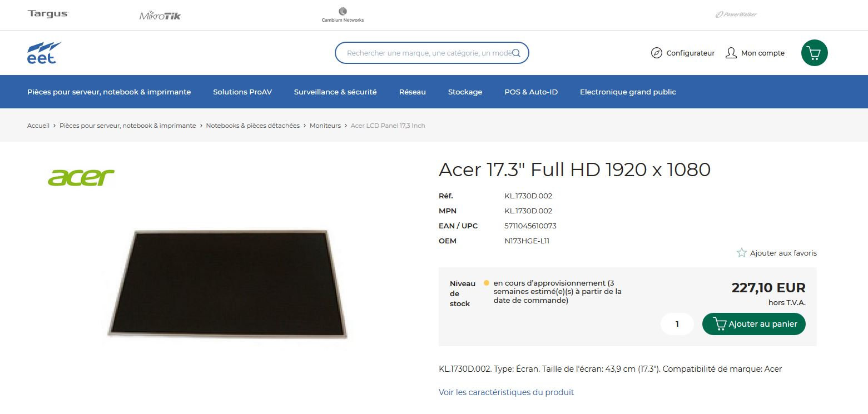This screenshot has width=868, height=414.
Task: Click the MikroTik brand logo
Action: [x=160, y=16]
